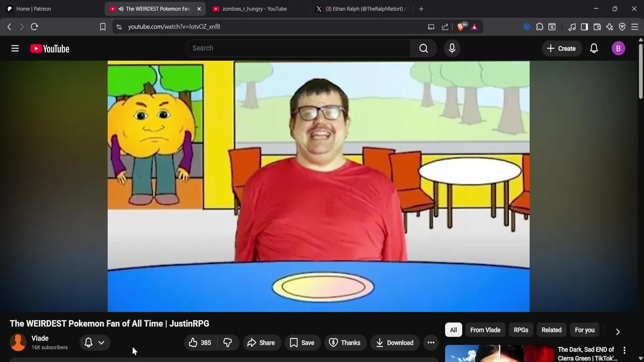The image size is (644, 362).
Task: Click the YouTube search magnifier button
Action: point(424,48)
